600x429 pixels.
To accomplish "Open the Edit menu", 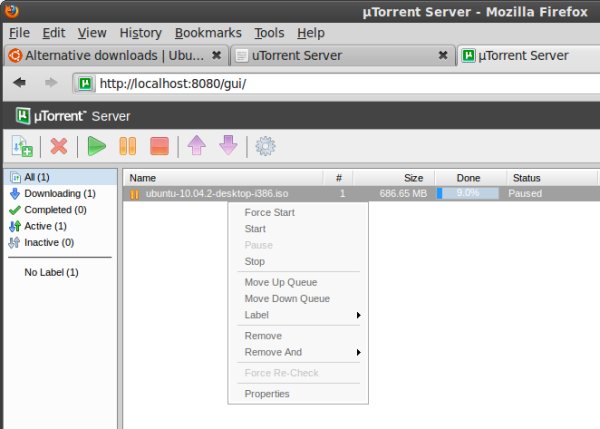I will (54, 33).
